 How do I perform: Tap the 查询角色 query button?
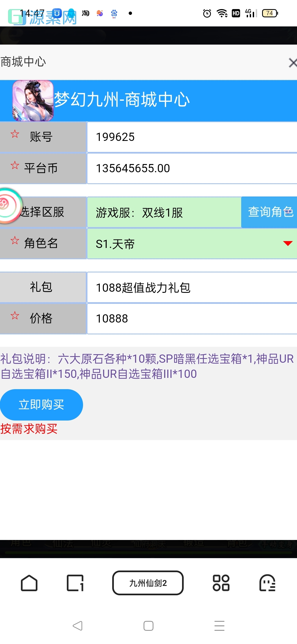tap(270, 212)
